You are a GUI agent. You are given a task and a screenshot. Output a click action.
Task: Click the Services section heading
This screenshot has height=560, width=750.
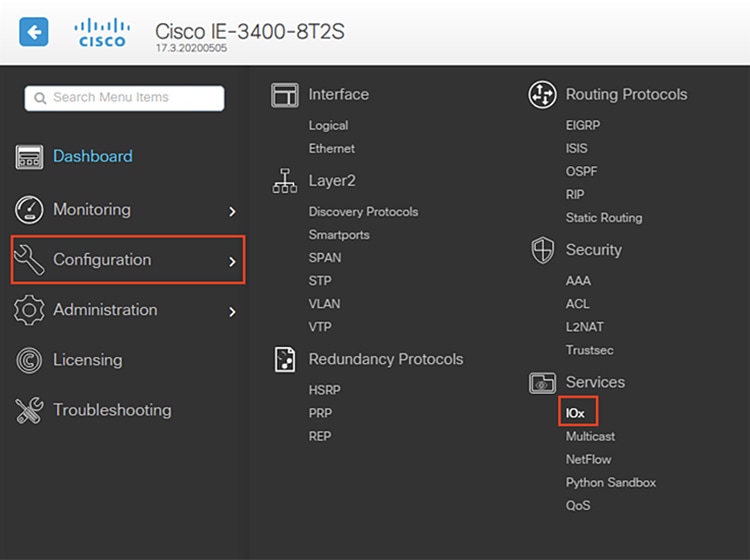tap(595, 383)
